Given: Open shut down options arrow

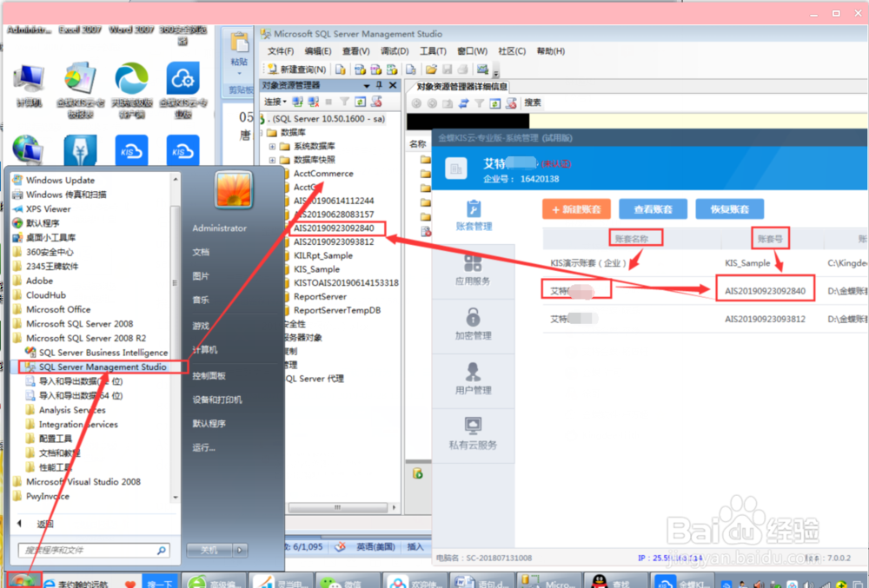Looking at the screenshot, I should [240, 551].
